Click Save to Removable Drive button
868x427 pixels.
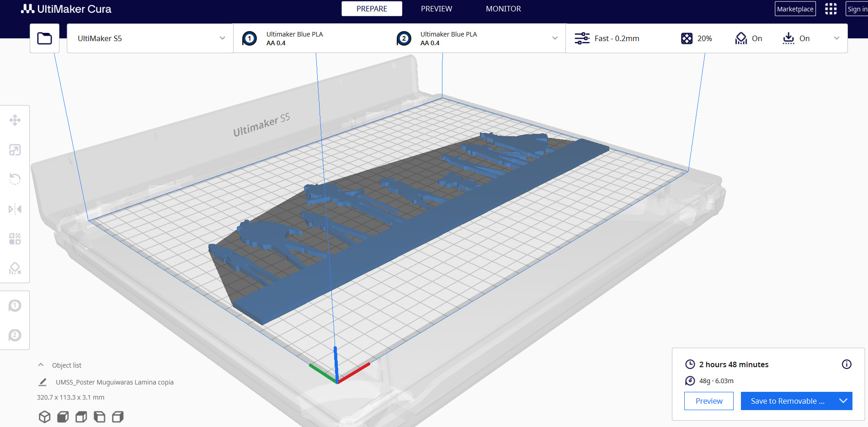coord(788,401)
